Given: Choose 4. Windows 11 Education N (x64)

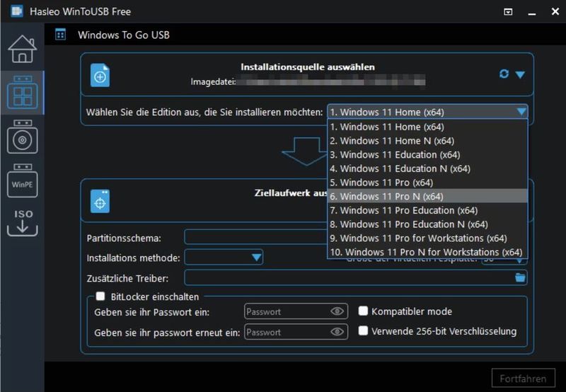Looking at the screenshot, I should (x=427, y=168).
